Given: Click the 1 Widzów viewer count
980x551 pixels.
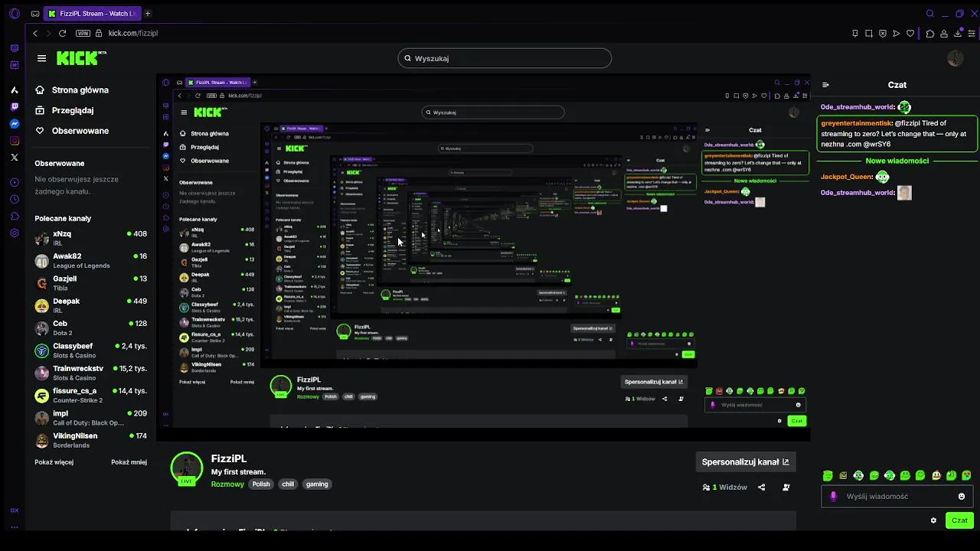Looking at the screenshot, I should (x=725, y=487).
